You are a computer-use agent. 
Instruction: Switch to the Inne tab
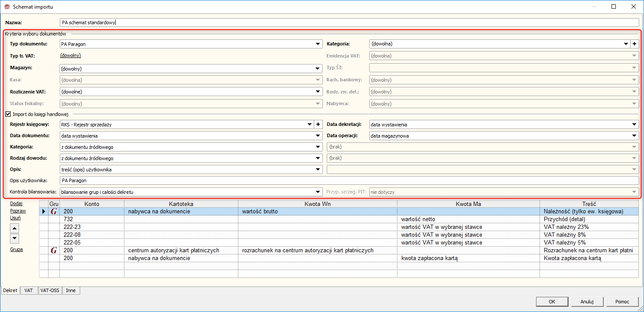71,290
